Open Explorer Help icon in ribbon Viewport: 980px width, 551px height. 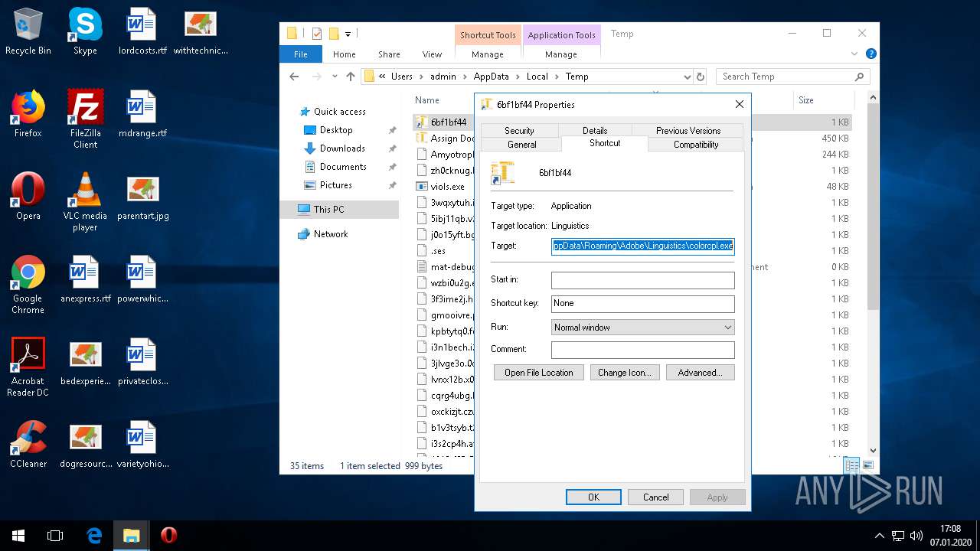[871, 54]
